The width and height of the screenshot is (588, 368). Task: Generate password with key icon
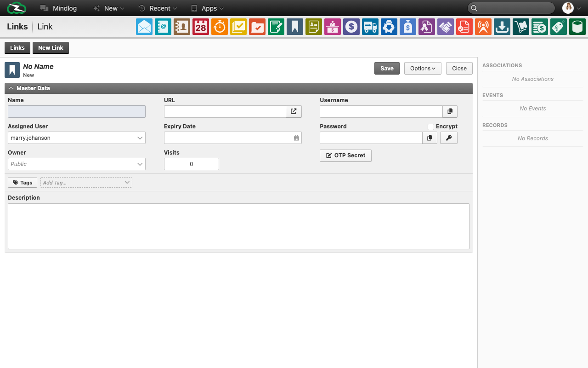449,138
